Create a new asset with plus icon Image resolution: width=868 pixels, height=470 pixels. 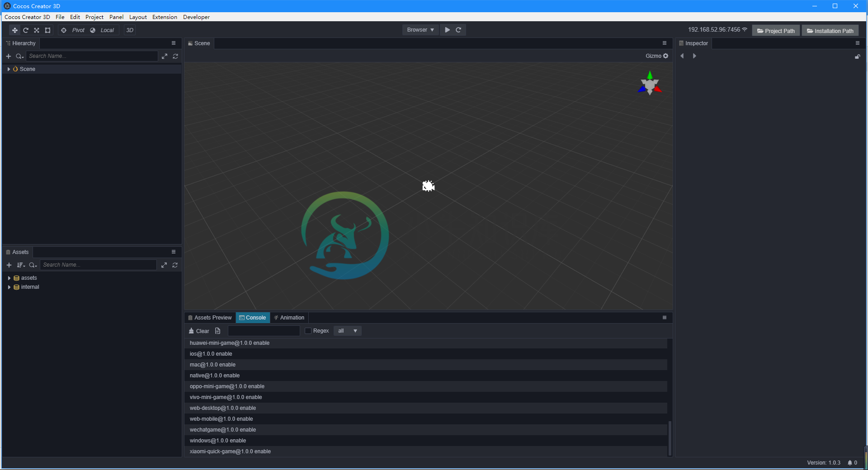(x=9, y=265)
